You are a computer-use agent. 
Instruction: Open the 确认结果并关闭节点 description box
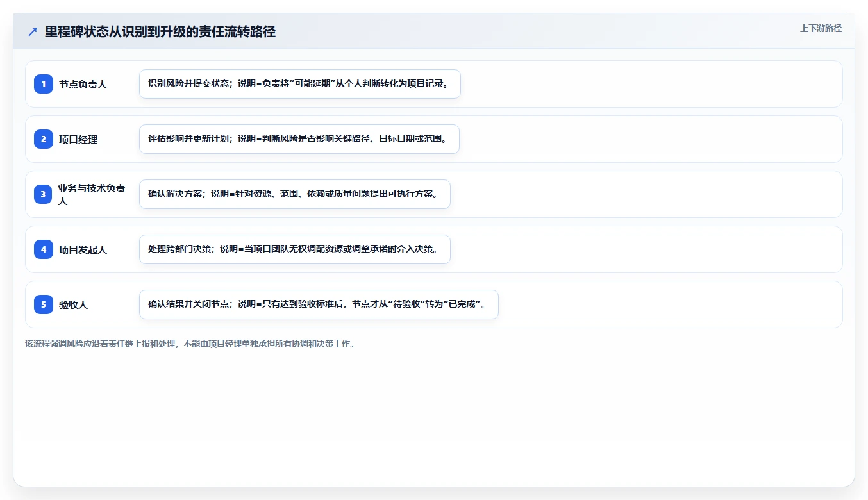pos(319,304)
